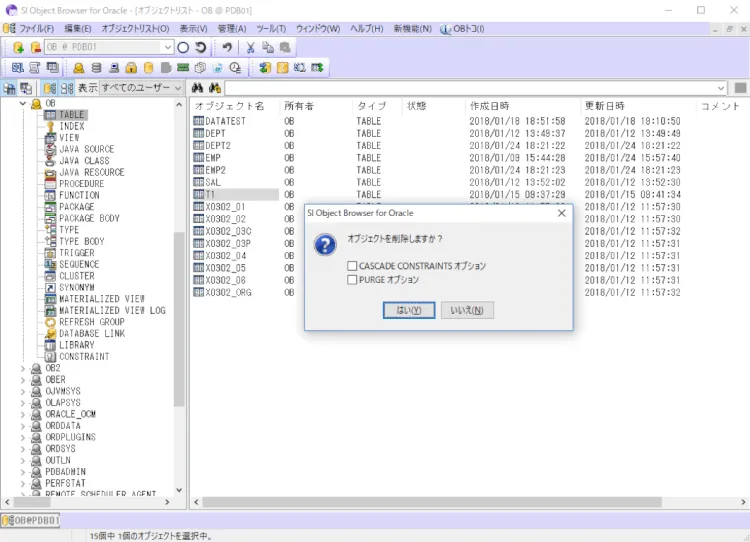Open the SQL execution tool icon

[x=18, y=68]
